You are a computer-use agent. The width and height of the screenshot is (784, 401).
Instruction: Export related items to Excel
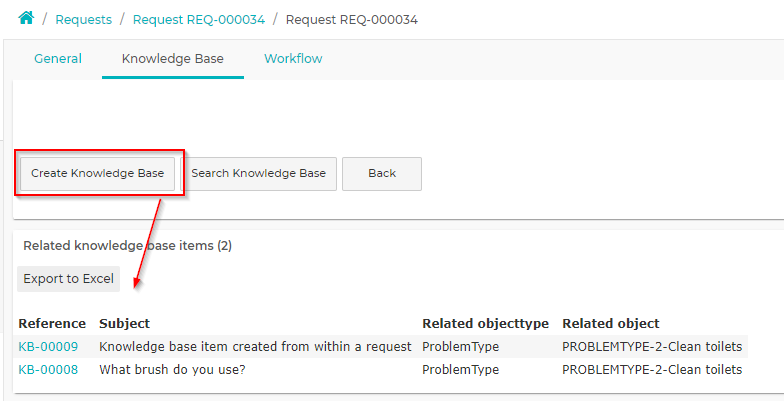pos(68,278)
